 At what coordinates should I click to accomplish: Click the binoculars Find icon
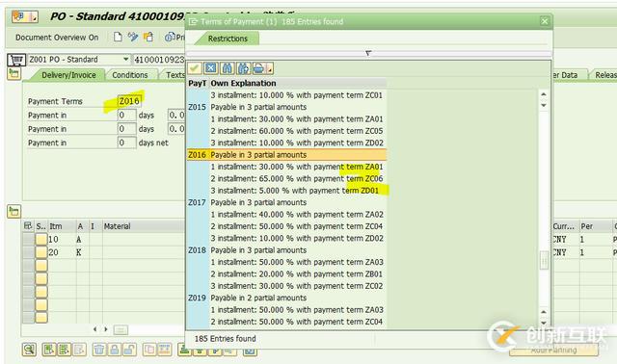click(x=228, y=68)
